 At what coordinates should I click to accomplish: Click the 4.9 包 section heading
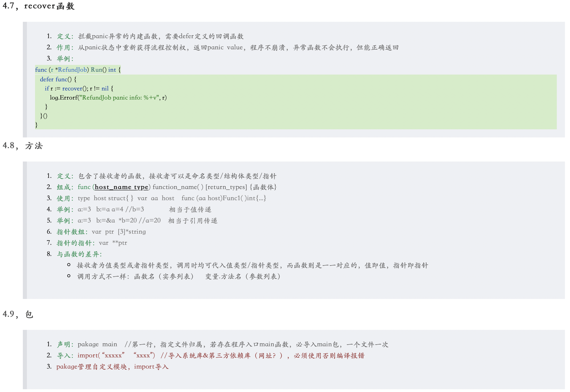tap(18, 314)
